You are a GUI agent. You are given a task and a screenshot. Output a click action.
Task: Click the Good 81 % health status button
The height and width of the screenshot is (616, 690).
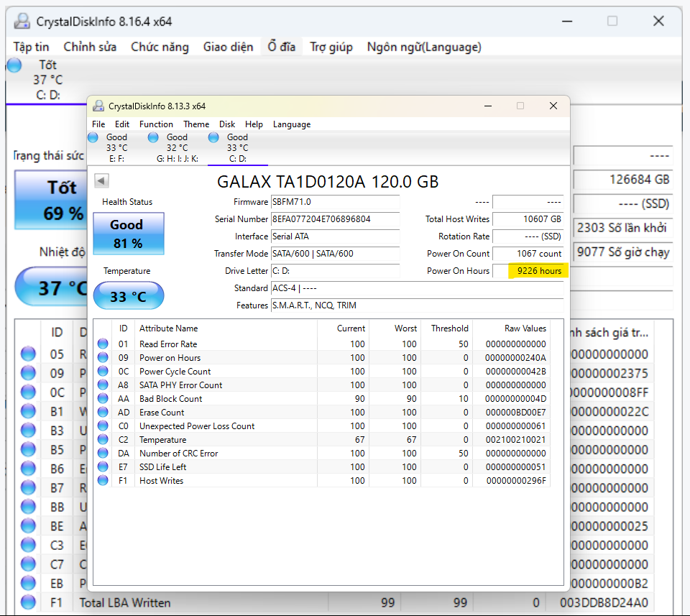coord(129,234)
